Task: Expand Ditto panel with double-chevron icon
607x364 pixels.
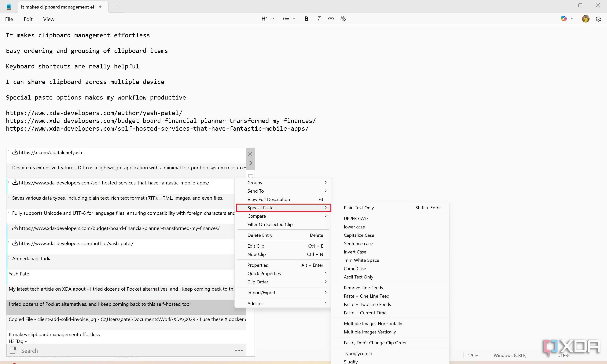Action: click(250, 163)
